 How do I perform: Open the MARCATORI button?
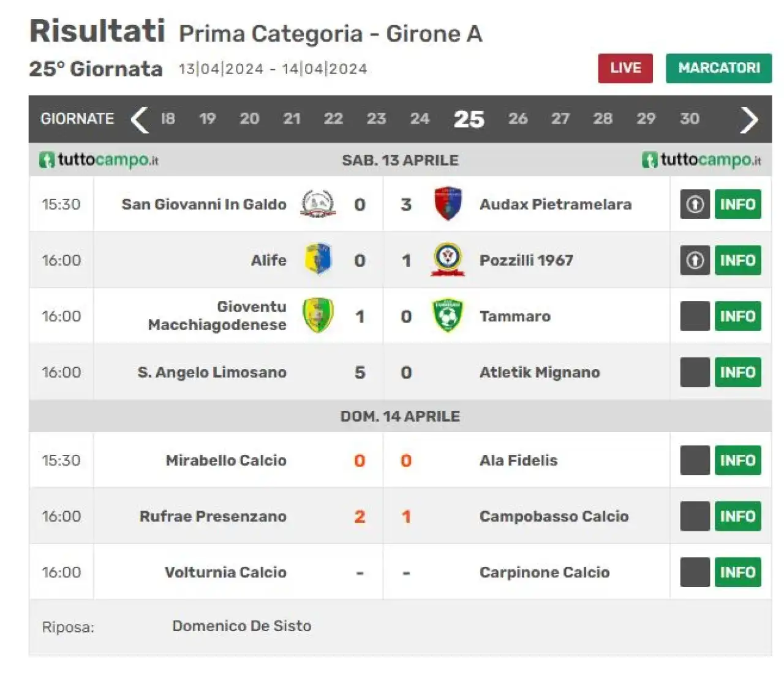tap(719, 68)
